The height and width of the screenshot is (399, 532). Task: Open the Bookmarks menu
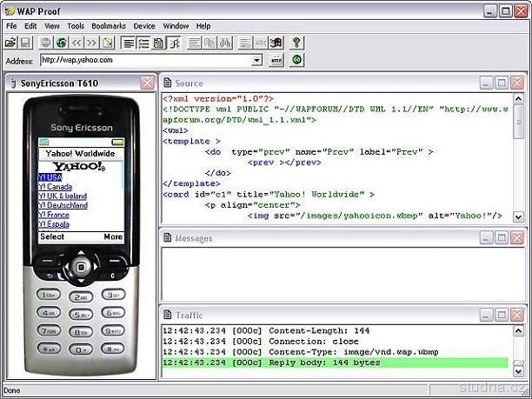point(109,26)
